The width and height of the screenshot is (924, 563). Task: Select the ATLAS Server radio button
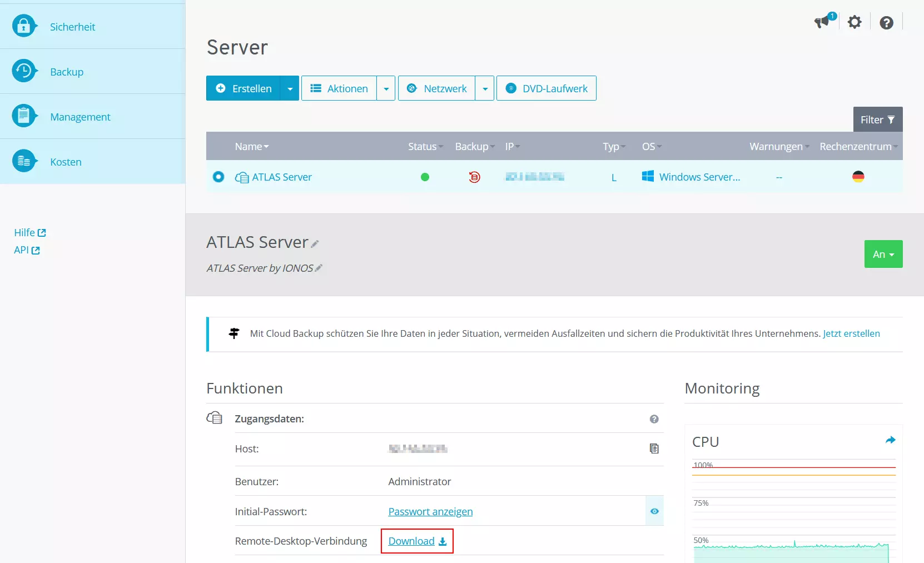click(x=218, y=177)
